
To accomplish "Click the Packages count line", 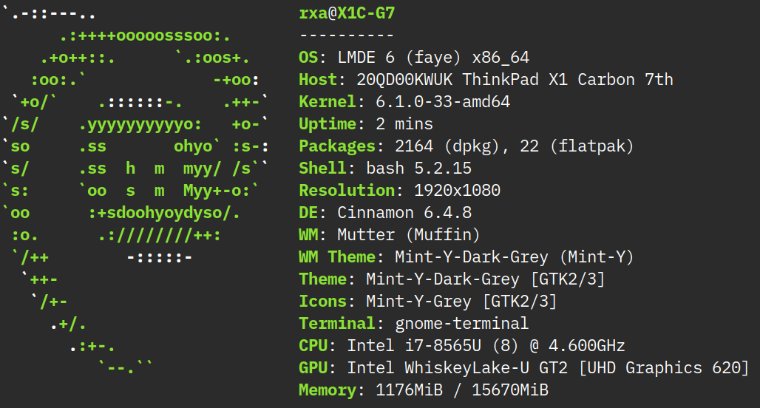I will 467,146.
